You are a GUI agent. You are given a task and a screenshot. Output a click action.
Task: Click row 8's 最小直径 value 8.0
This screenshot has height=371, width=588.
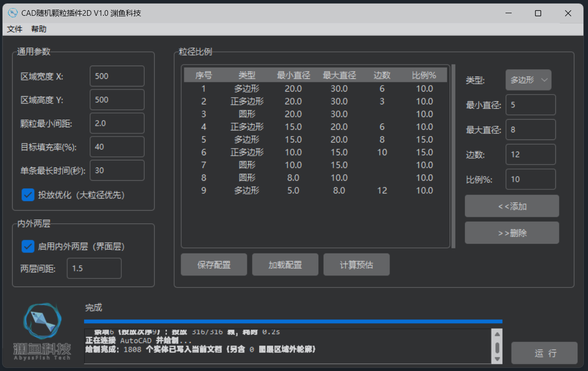coord(293,178)
